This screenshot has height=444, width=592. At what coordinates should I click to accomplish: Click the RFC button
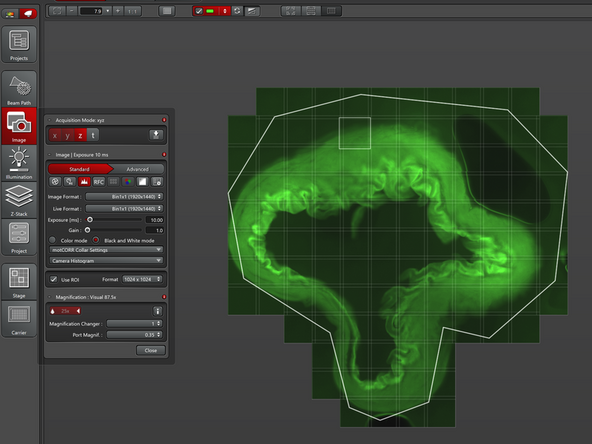99,182
